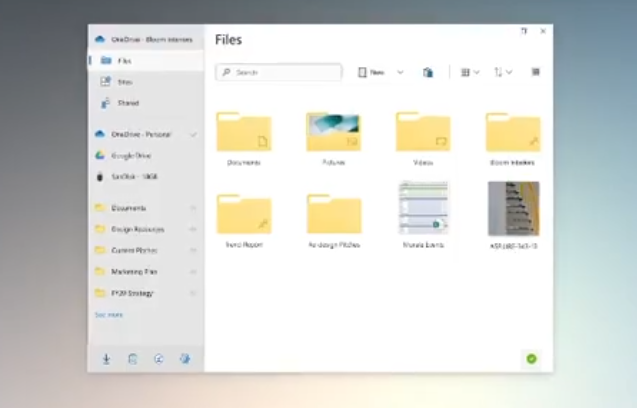Screen dimensions: 637x408
Task: Click the download icon in bottom sidebar
Action: [105, 359]
